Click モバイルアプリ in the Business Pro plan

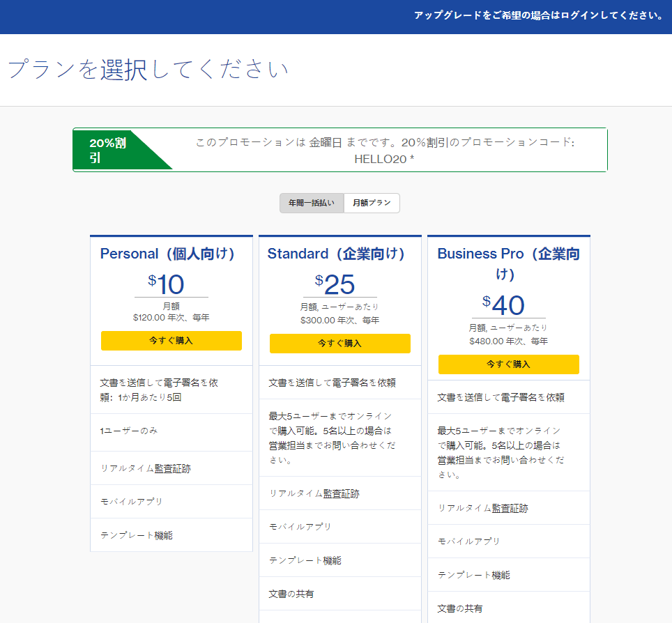[x=468, y=541]
